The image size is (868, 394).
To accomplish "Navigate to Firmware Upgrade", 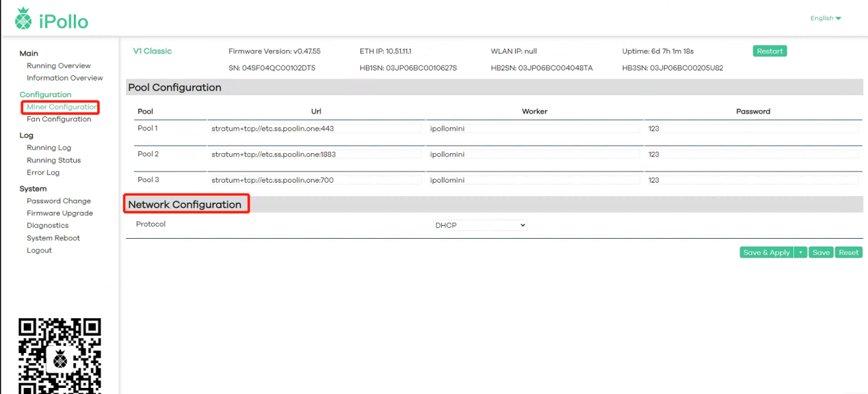I will pyautogui.click(x=60, y=213).
